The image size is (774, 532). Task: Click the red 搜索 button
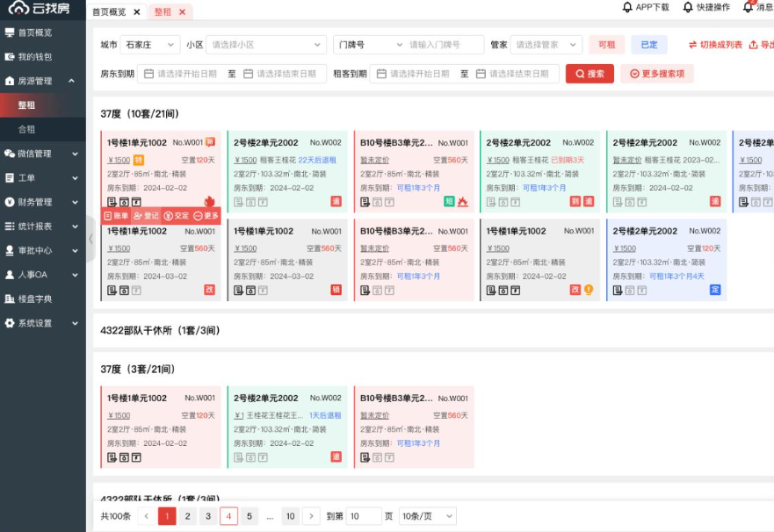(590, 74)
